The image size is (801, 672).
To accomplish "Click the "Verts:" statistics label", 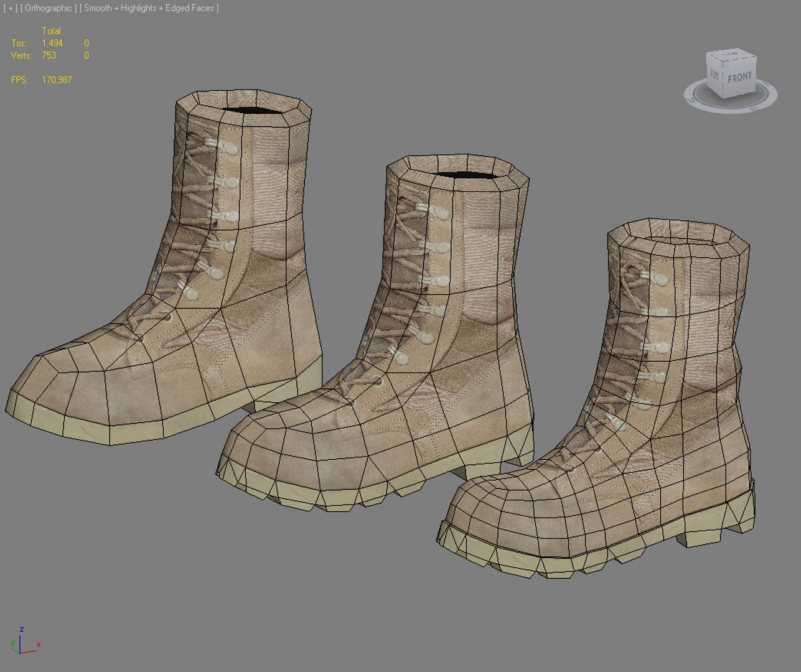I will click(21, 55).
